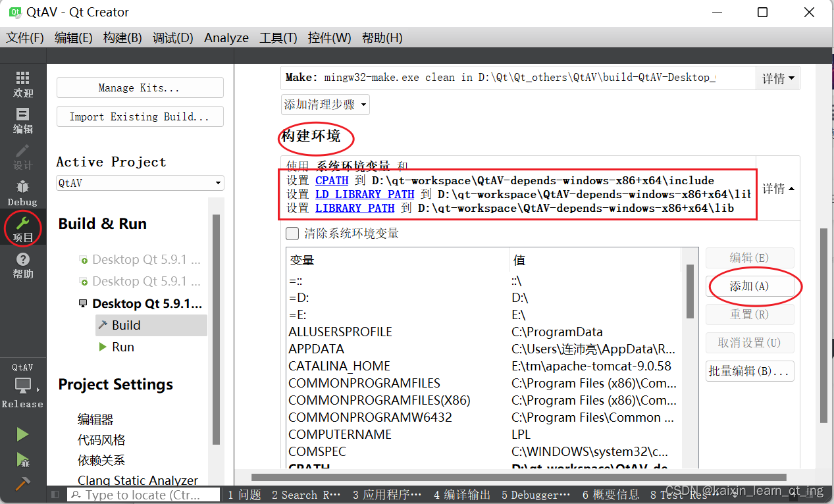Click the Unset (取消设置) button

[750, 343]
